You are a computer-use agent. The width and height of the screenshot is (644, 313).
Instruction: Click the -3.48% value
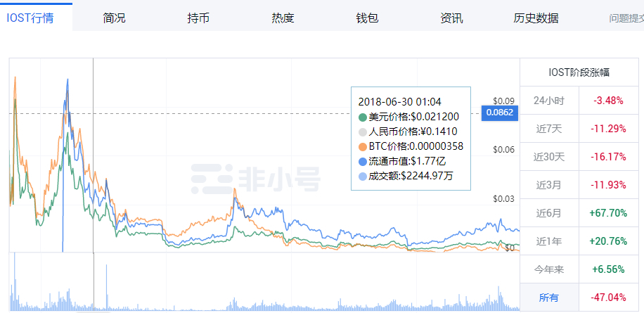tap(609, 101)
